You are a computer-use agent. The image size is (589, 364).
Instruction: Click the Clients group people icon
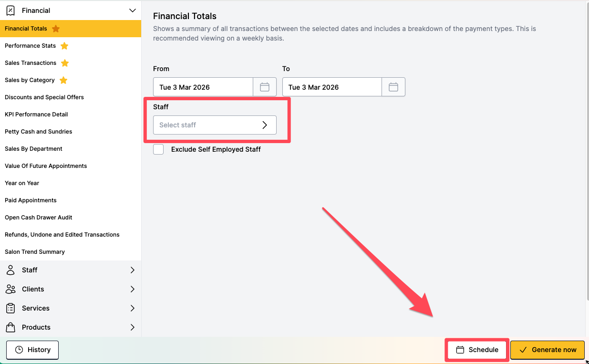pos(10,289)
